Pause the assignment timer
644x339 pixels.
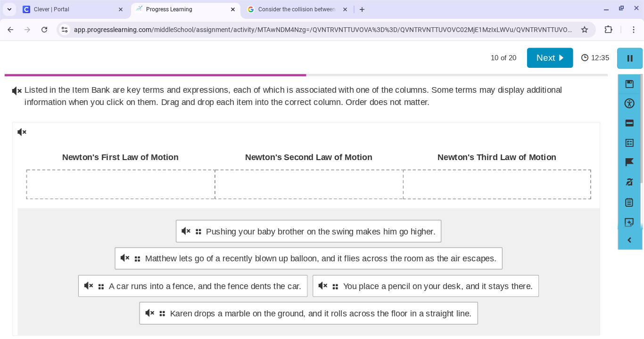click(x=629, y=58)
